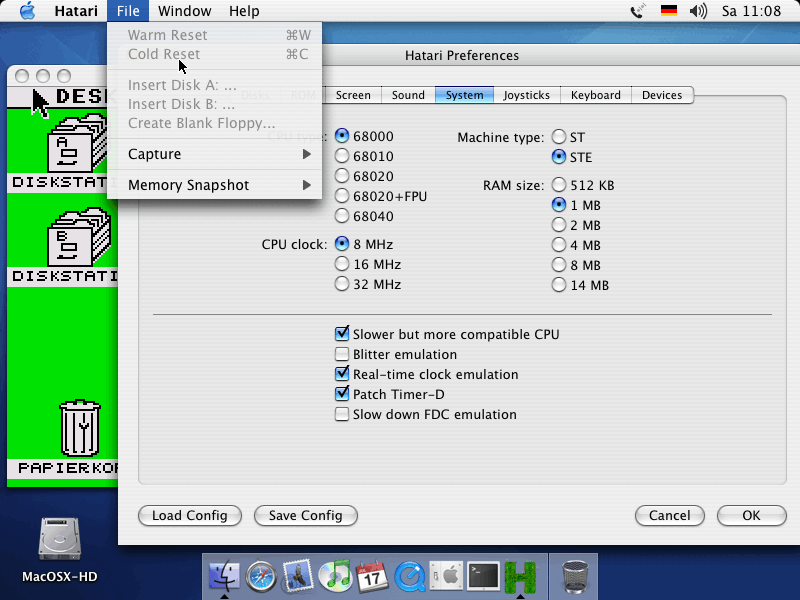The width and height of the screenshot is (800, 600).
Task: Open iTunes in the Dock
Action: click(x=335, y=576)
